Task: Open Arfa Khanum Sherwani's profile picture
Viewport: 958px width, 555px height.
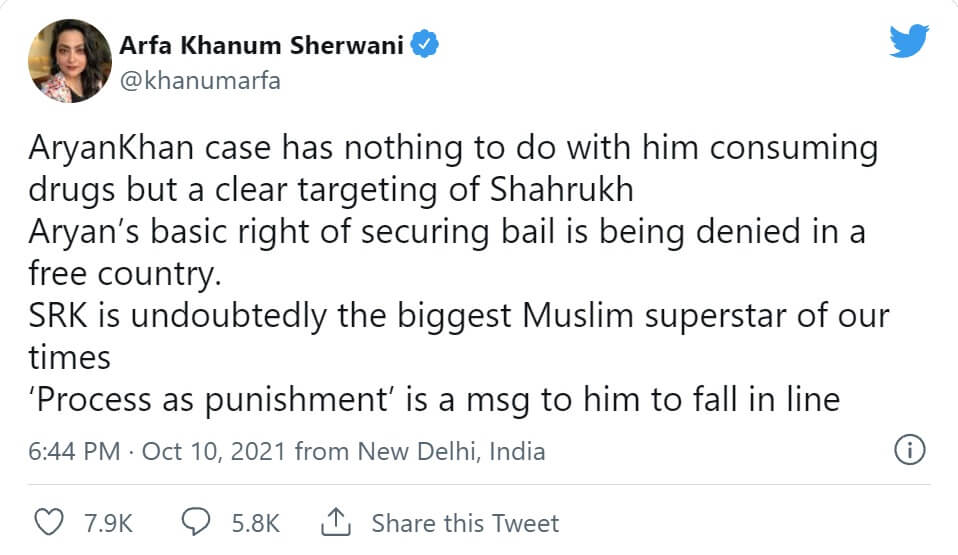Action: pos(70,61)
